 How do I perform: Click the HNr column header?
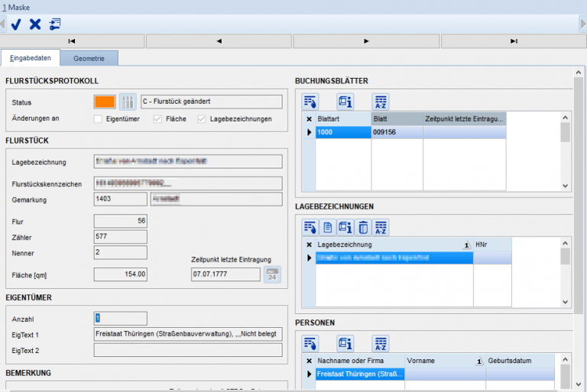[x=492, y=245]
